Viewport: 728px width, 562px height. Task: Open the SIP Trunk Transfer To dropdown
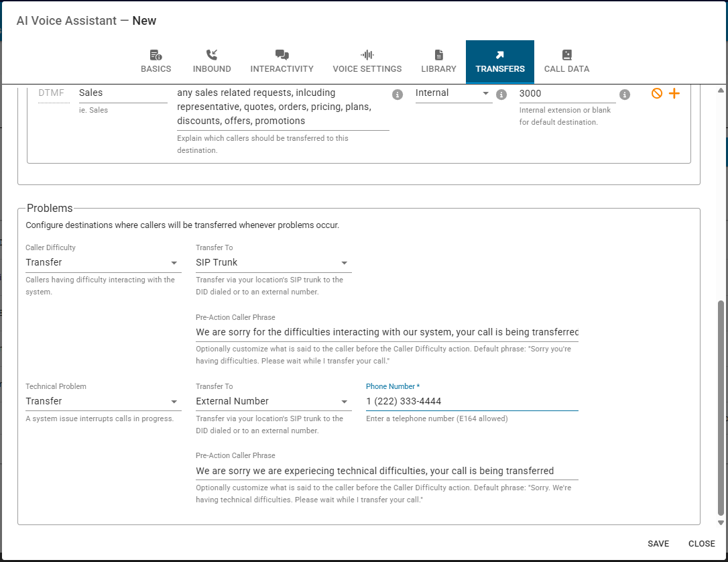tap(273, 263)
